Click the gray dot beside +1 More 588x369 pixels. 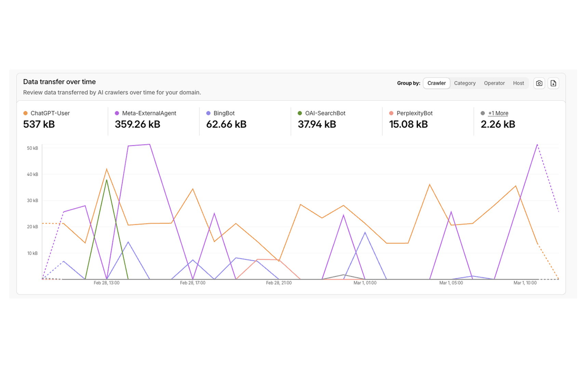(x=482, y=113)
